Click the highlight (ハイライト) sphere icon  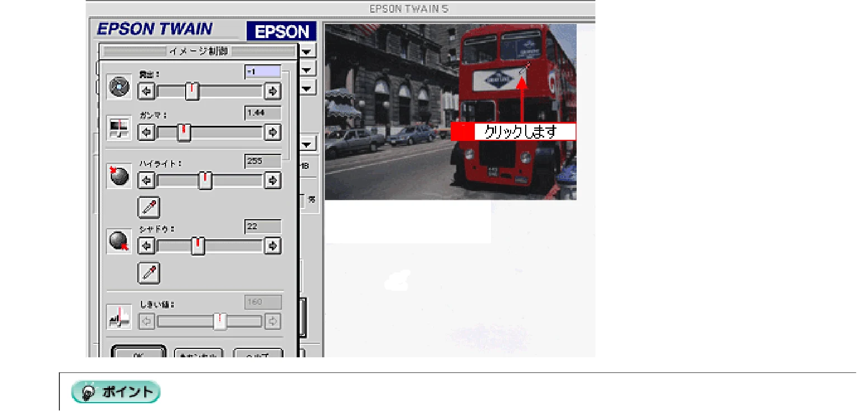coord(119,176)
